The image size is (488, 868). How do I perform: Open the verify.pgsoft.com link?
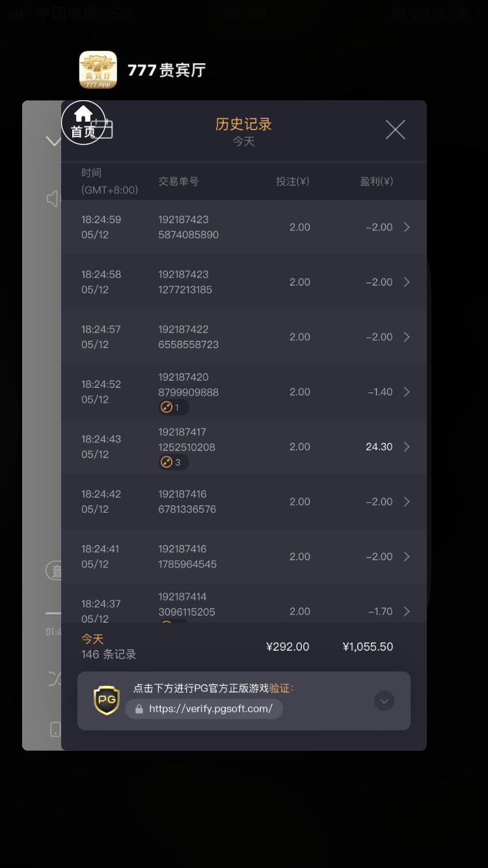click(210, 709)
